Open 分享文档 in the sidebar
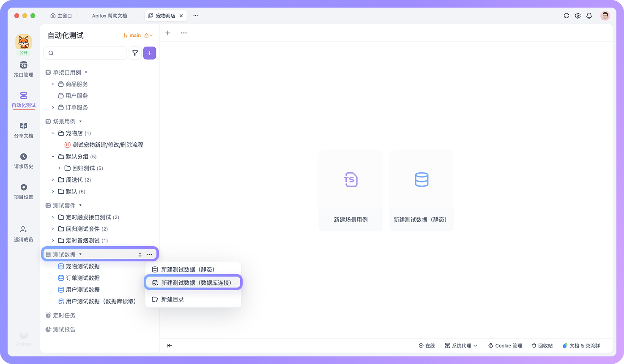 pos(23,130)
